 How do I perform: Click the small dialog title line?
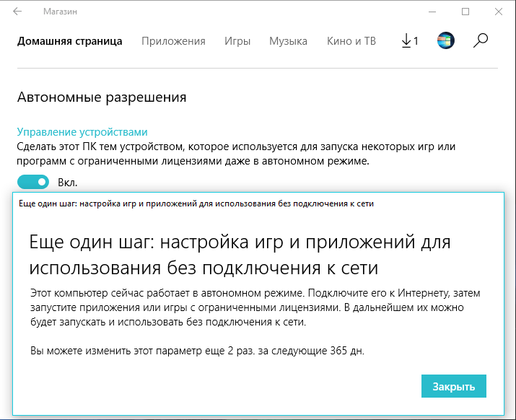[196, 204]
